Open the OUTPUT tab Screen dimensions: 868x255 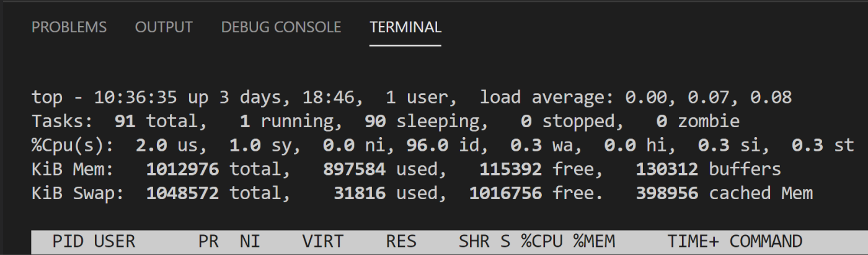tap(165, 27)
